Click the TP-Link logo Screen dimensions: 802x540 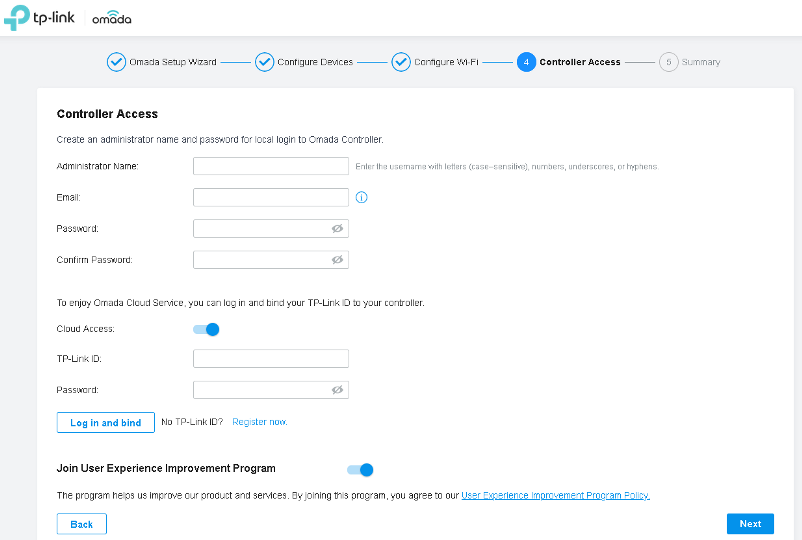pyautogui.click(x=39, y=18)
